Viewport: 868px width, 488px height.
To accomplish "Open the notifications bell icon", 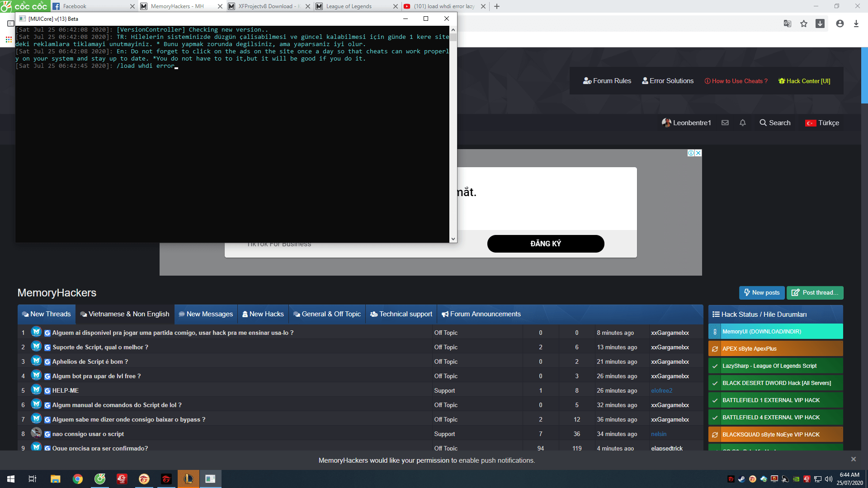I will (x=743, y=122).
